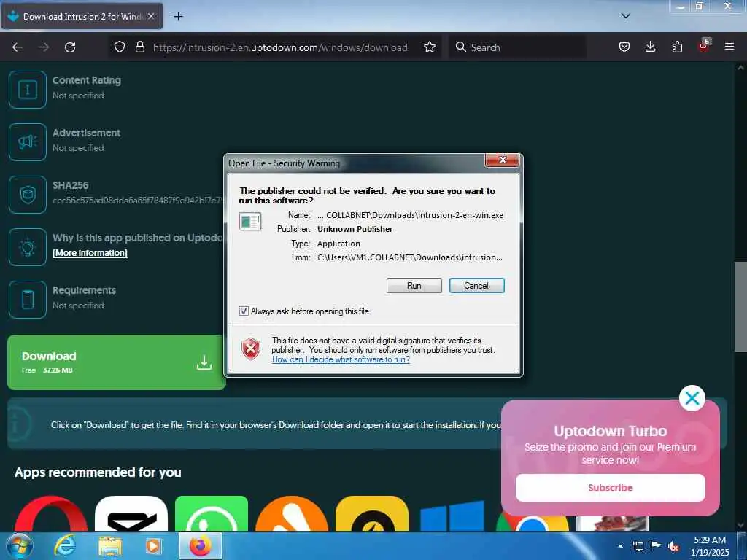
Task: Close the Download Intrusion 2 tab
Action: pyautogui.click(x=151, y=16)
